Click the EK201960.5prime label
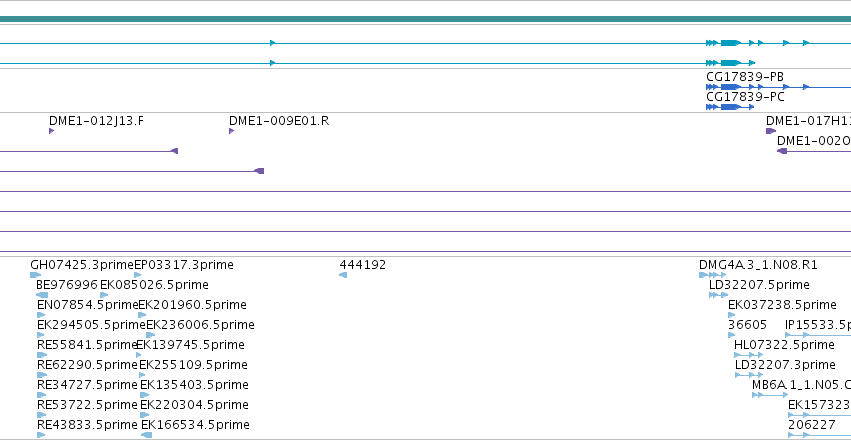This screenshot has width=851, height=440. coord(193,304)
